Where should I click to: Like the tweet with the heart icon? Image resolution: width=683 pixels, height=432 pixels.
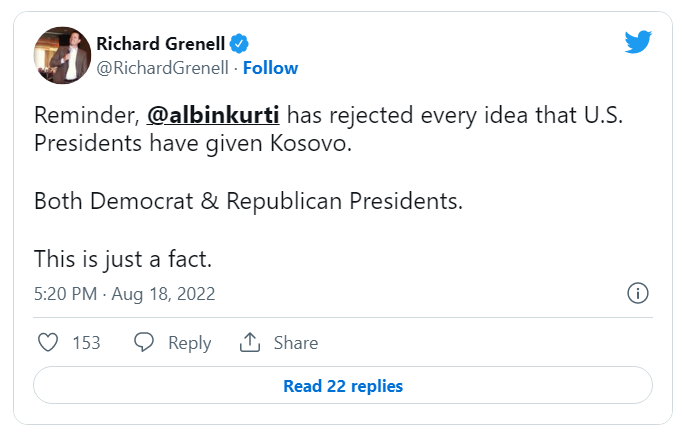[48, 342]
